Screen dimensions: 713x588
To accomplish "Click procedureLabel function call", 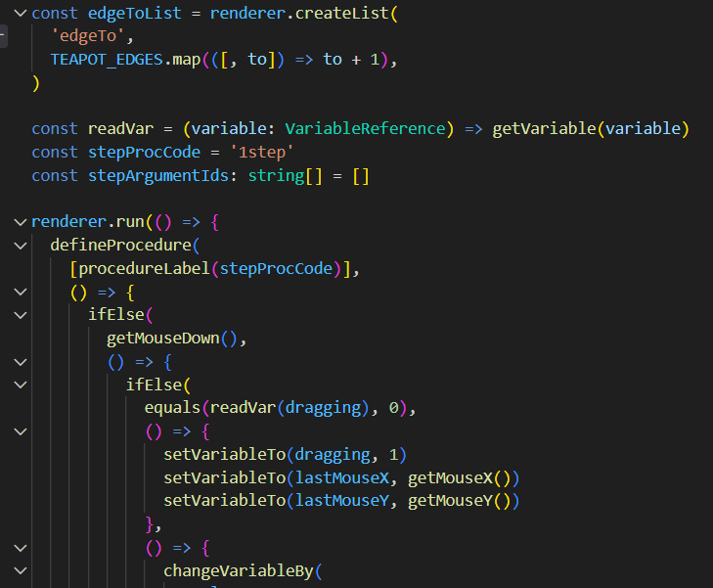I will coord(144,269).
